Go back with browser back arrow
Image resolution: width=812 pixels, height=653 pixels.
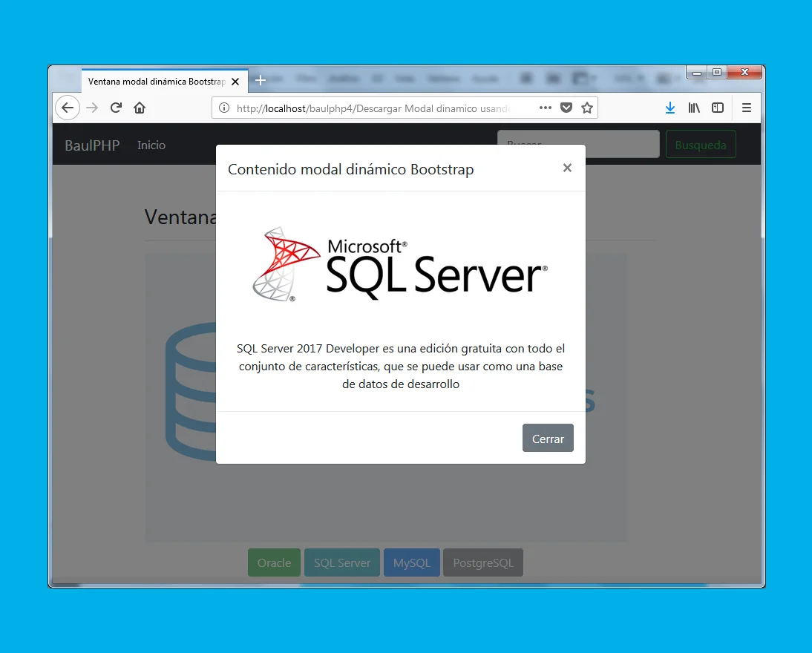click(x=68, y=108)
